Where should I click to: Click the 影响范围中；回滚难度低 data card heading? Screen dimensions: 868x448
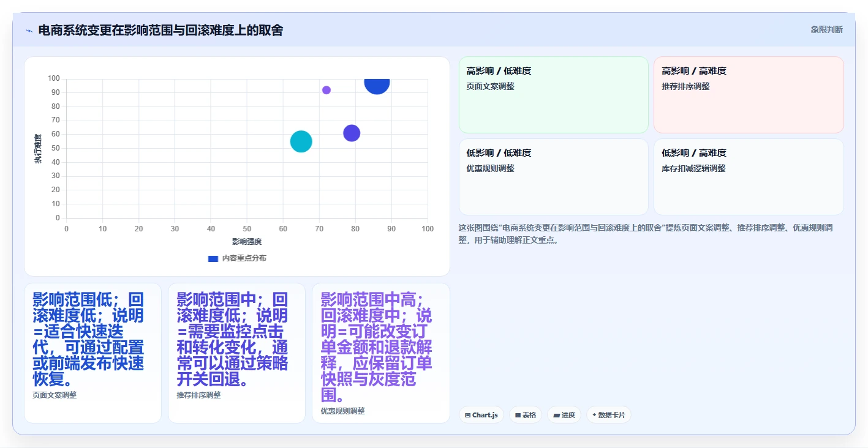click(x=233, y=340)
